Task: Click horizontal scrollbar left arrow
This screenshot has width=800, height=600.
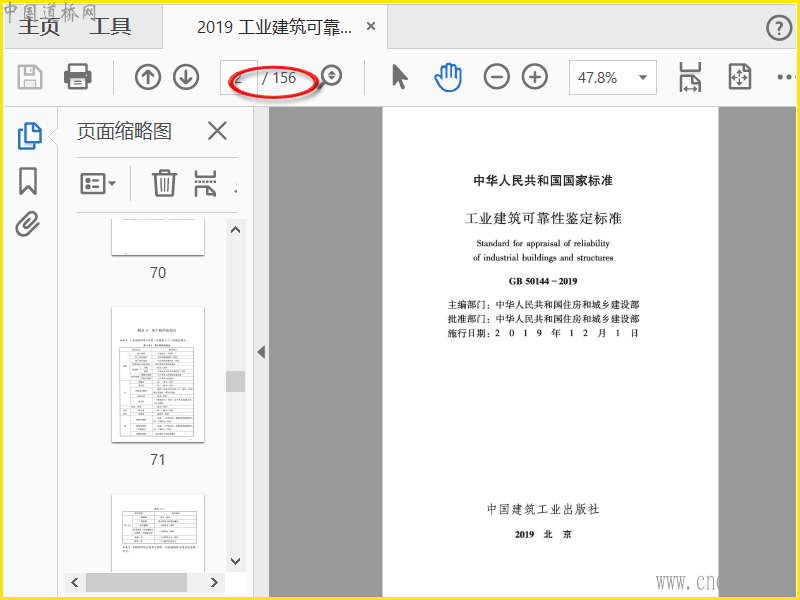Action: point(74,582)
